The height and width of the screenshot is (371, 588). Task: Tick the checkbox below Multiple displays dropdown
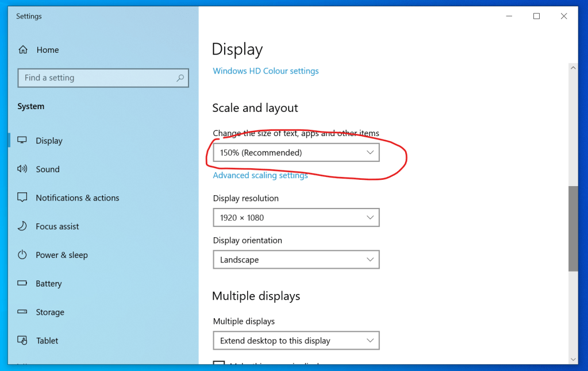[218, 364]
